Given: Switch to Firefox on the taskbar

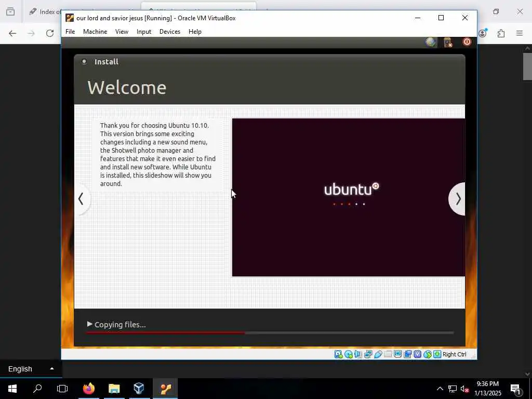Looking at the screenshot, I should point(89,389).
